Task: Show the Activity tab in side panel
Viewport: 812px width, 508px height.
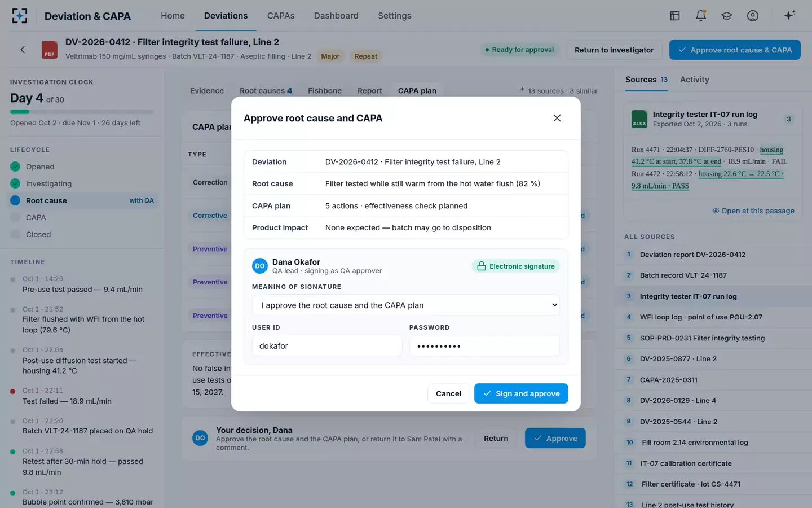Action: click(695, 80)
